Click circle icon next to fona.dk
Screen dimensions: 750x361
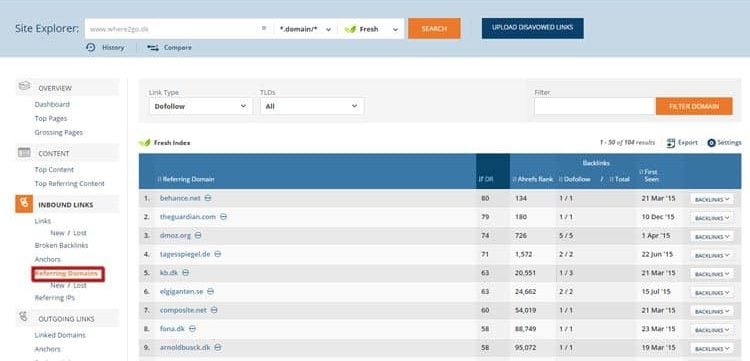192,328
